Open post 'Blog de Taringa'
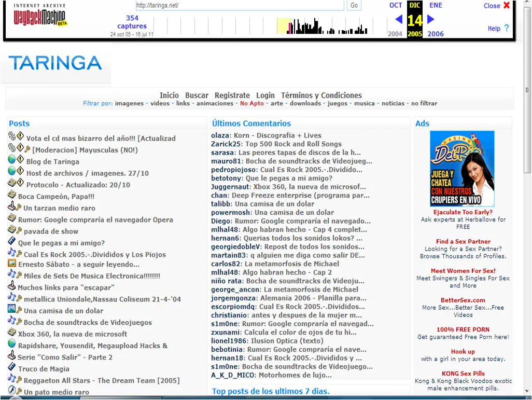Screen dimensions: 532x400 coord(52,162)
